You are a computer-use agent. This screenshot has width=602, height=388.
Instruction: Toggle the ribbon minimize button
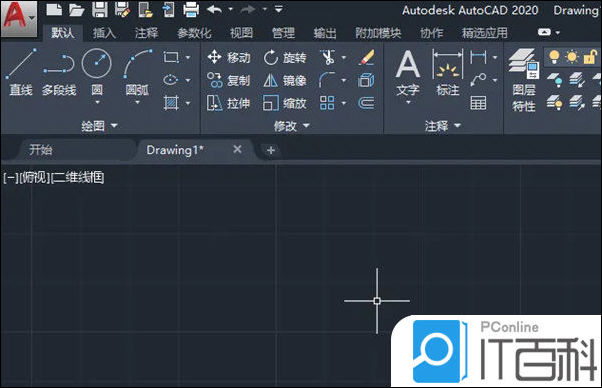click(x=544, y=32)
